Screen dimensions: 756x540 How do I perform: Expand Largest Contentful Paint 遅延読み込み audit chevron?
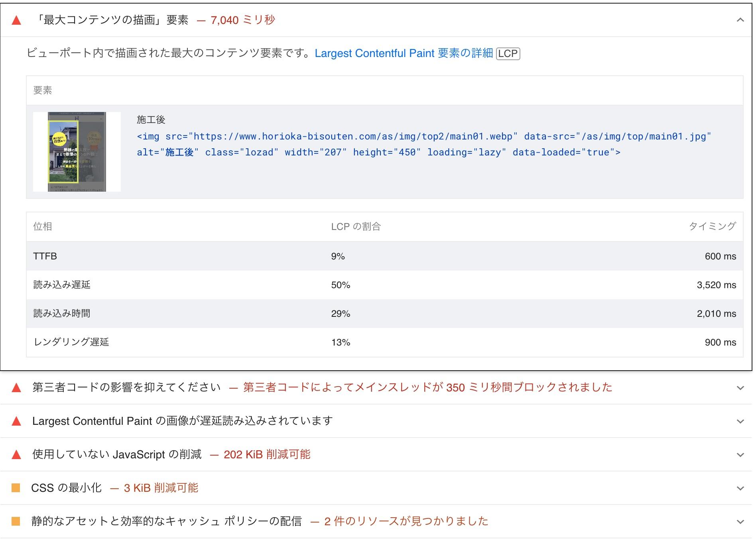[740, 421]
